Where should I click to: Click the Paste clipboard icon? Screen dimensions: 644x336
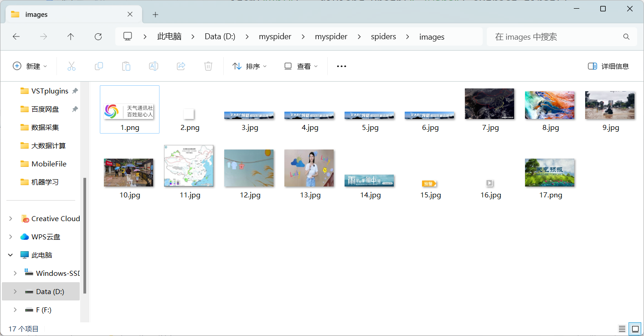[x=126, y=66]
